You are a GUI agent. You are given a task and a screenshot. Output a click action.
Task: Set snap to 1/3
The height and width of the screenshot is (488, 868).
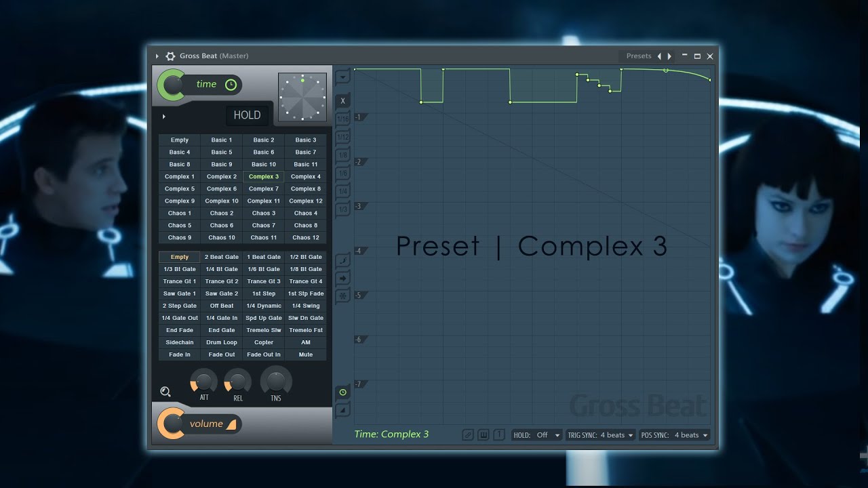[x=342, y=209]
